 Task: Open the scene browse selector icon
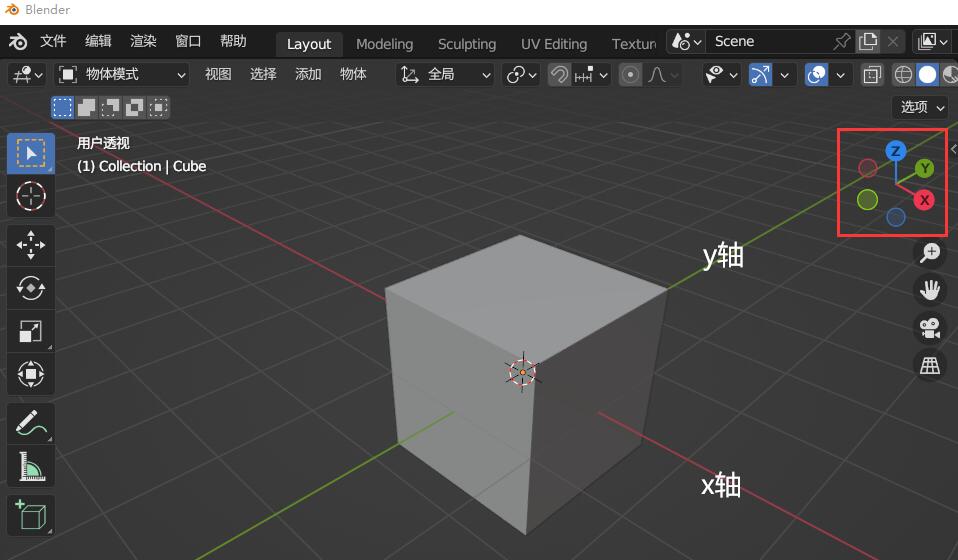686,42
